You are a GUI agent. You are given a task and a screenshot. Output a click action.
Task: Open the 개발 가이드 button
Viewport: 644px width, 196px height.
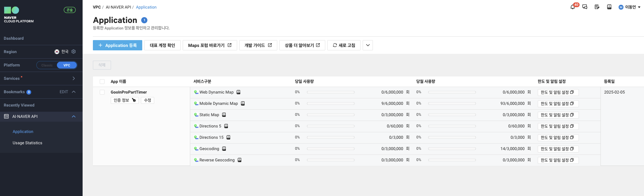(x=258, y=45)
